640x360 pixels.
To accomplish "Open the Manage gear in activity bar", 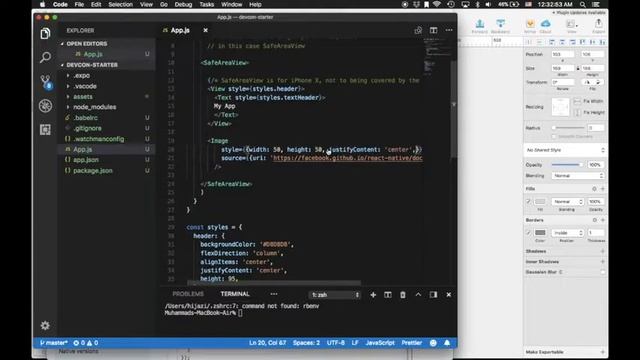I will pos(45,325).
